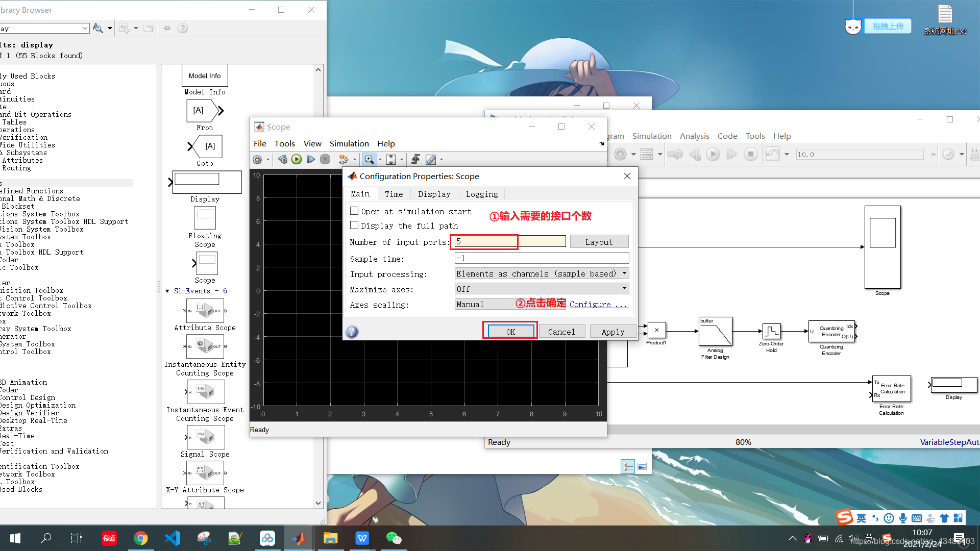980x551 pixels.
Task: Click the Scope stop icon
Action: tap(326, 159)
